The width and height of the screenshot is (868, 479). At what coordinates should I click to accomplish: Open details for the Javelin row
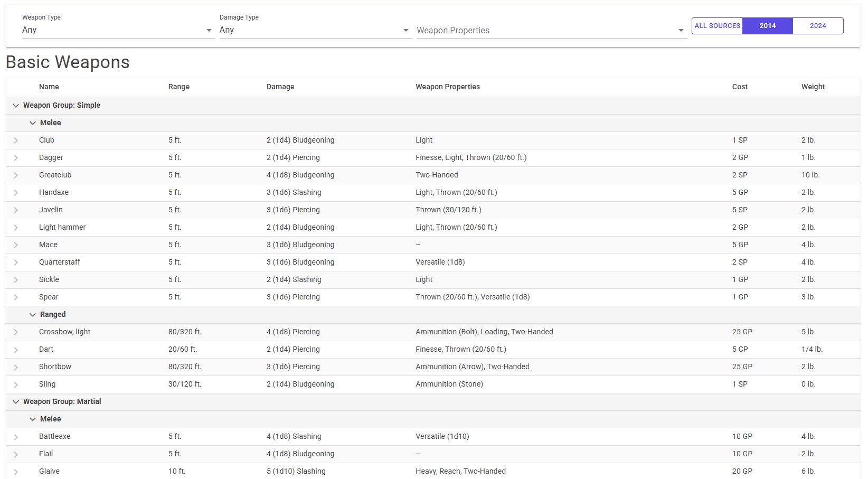[16, 210]
